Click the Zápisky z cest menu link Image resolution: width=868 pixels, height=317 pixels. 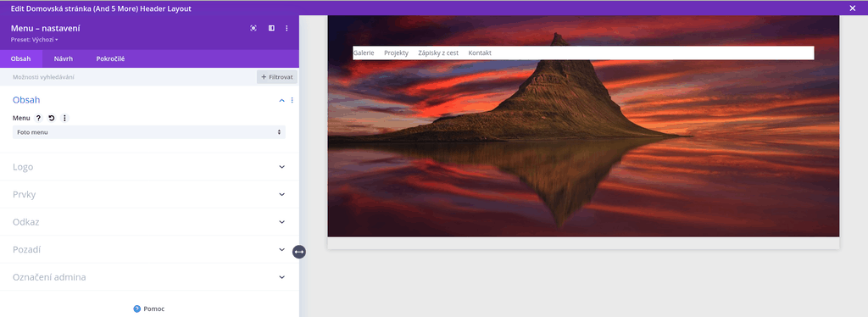tap(438, 53)
